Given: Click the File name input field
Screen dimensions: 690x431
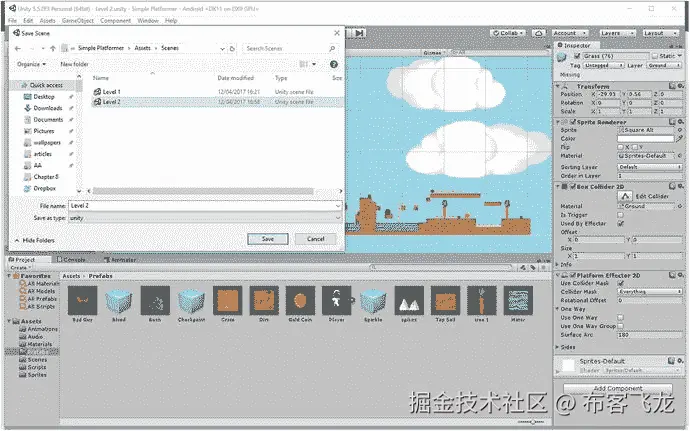Looking at the screenshot, I should point(205,206).
